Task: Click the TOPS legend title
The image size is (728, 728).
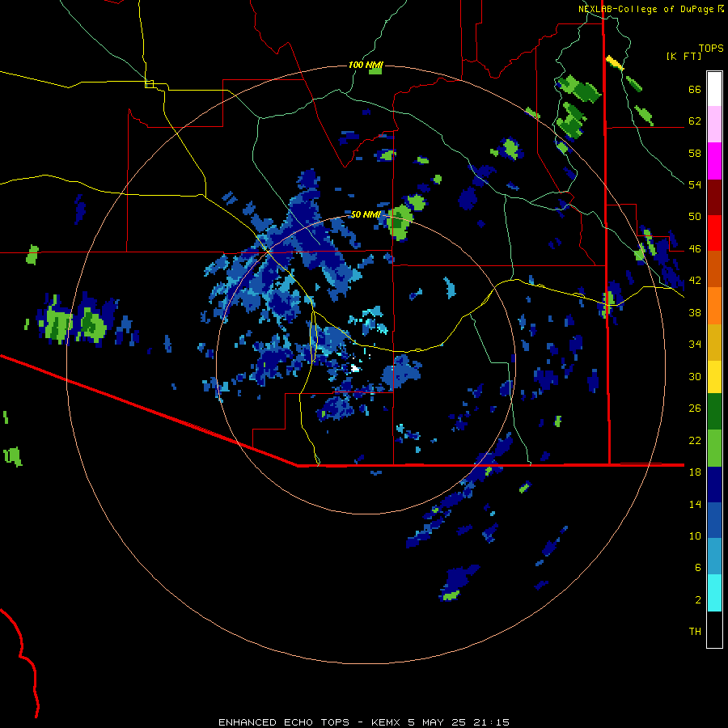Action: click(x=711, y=48)
